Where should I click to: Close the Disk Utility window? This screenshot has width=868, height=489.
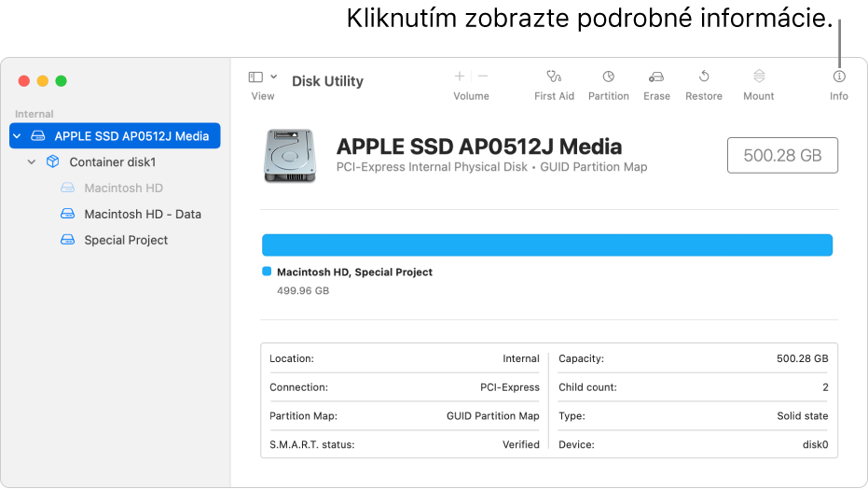pyautogui.click(x=24, y=81)
